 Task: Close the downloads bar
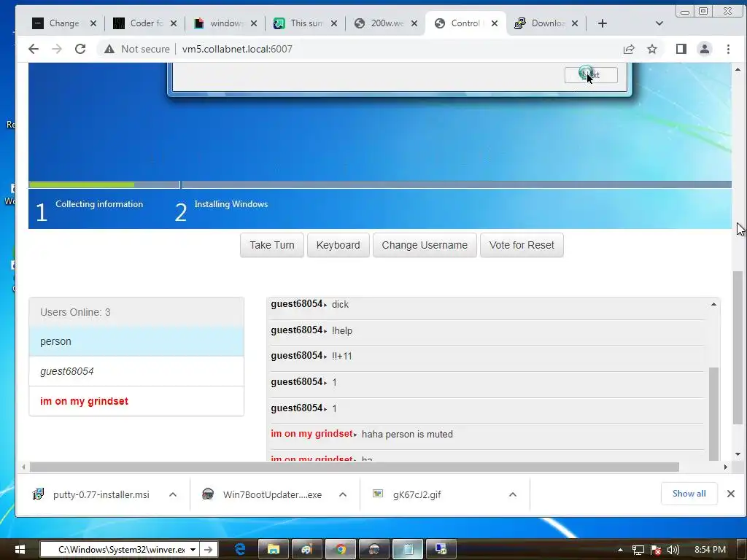click(x=731, y=494)
